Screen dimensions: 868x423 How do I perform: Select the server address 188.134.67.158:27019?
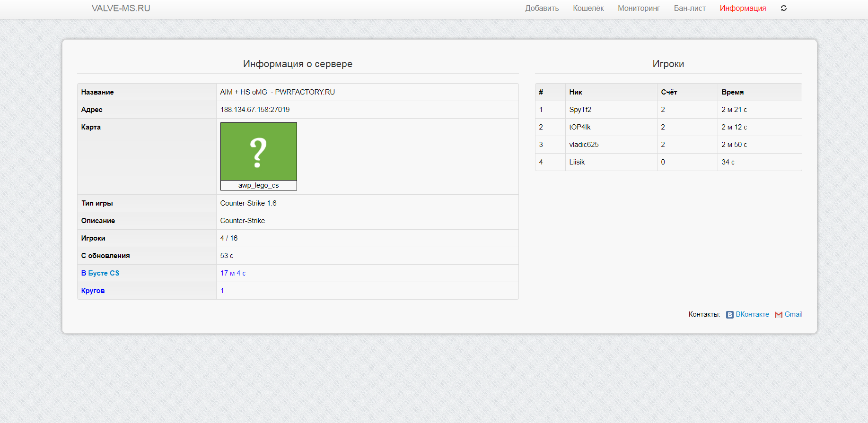[254, 110]
